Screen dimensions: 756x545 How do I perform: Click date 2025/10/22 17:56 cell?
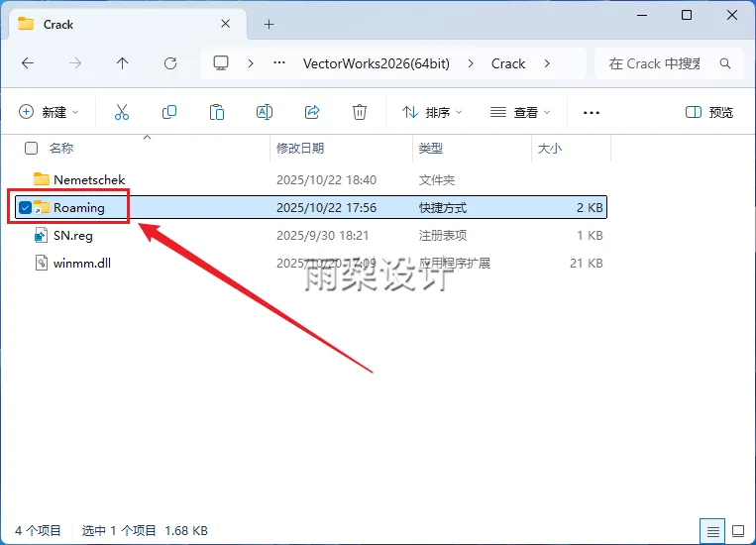[326, 208]
